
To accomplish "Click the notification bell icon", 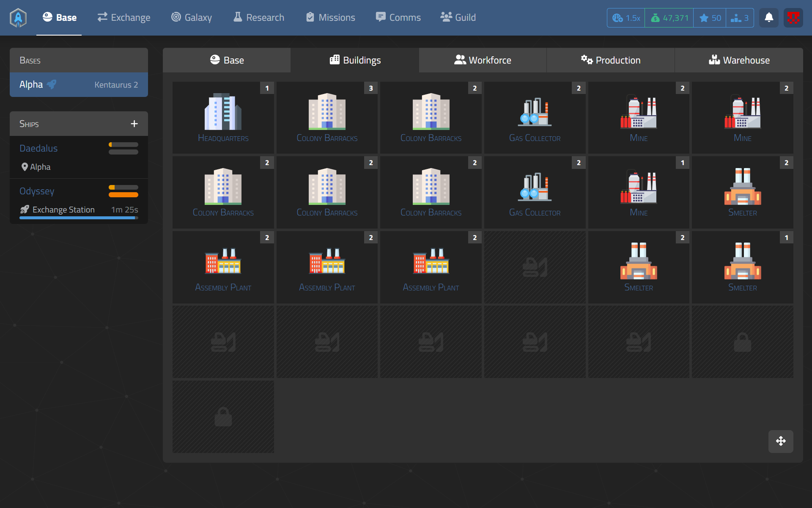I will 769,18.
